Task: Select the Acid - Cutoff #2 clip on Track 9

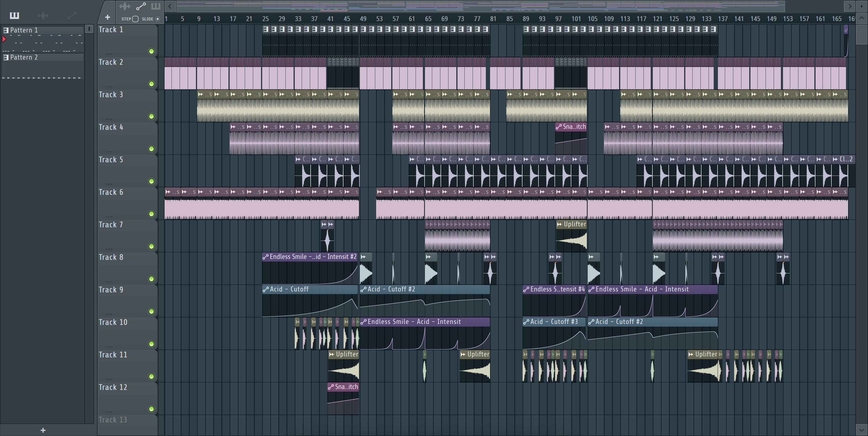Action: click(x=425, y=301)
